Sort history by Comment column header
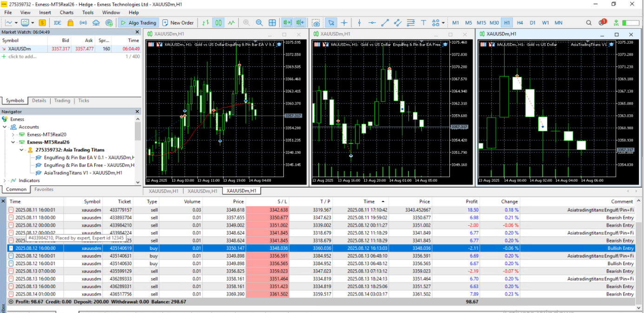644x313 pixels. 577,202
